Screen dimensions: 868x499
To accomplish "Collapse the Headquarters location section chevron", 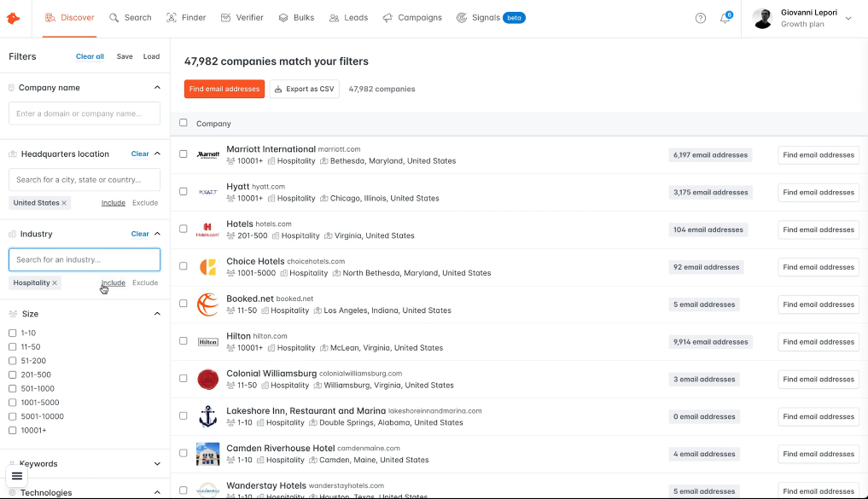I will pyautogui.click(x=157, y=154).
